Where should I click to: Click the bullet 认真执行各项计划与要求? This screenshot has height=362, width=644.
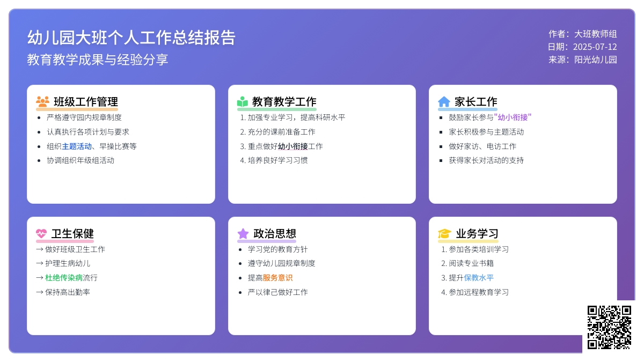click(x=88, y=131)
